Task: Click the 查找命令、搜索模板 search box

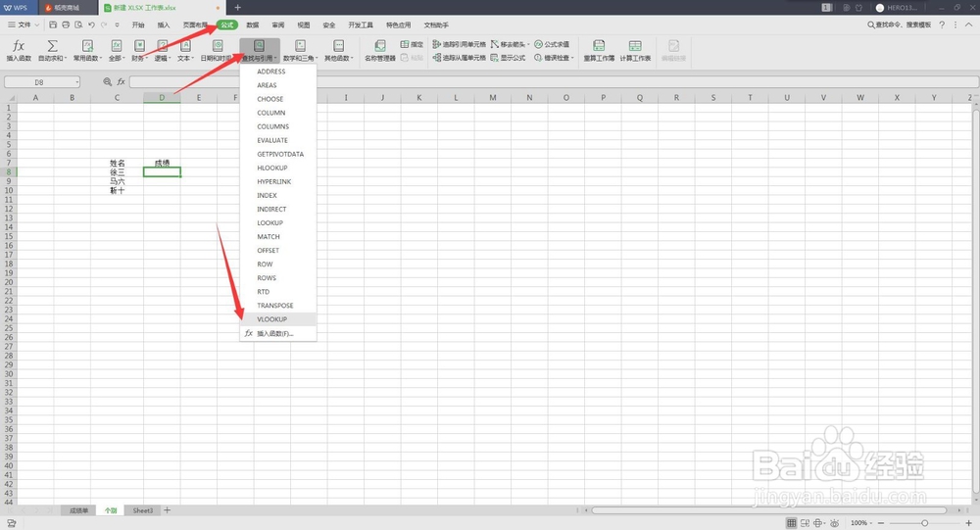Action: (899, 25)
